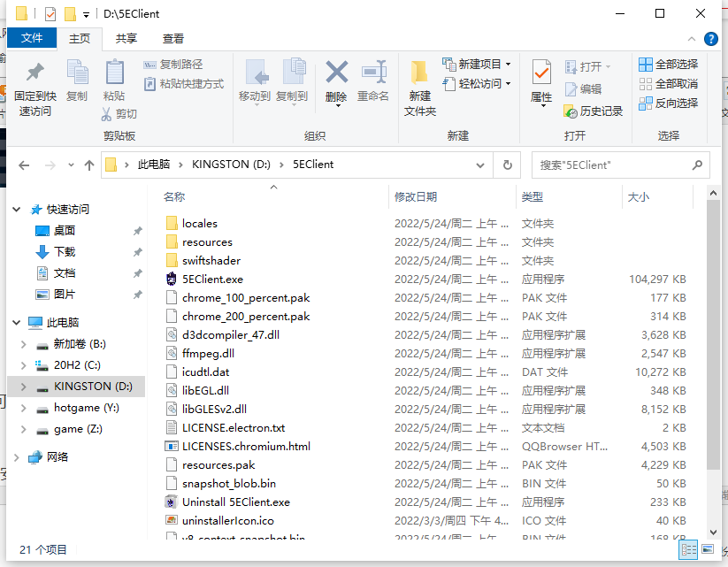
Task: Select the Uninstall 5EClient.exe file
Action: 236,502
